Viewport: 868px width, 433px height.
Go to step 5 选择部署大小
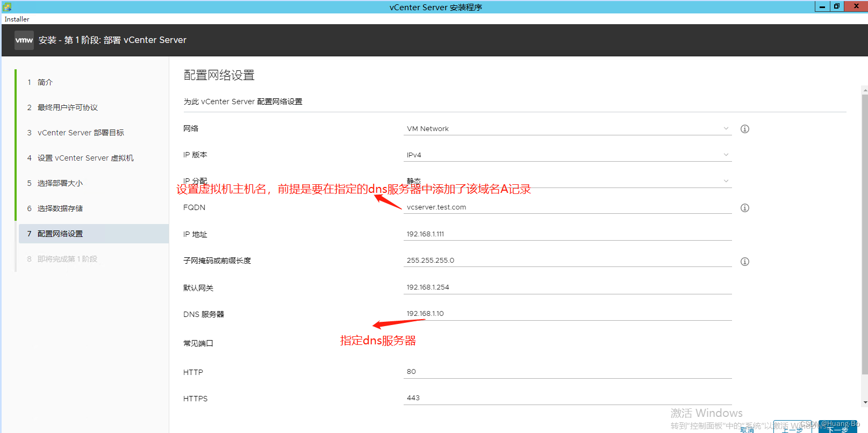94,183
